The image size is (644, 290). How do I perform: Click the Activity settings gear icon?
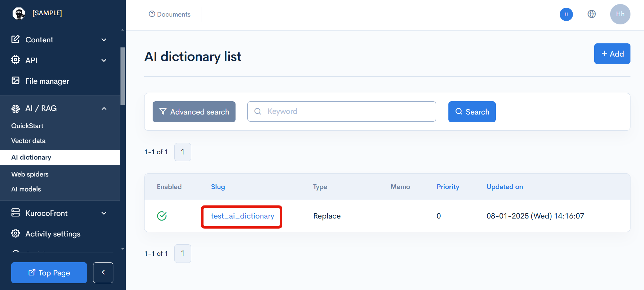[16, 233]
